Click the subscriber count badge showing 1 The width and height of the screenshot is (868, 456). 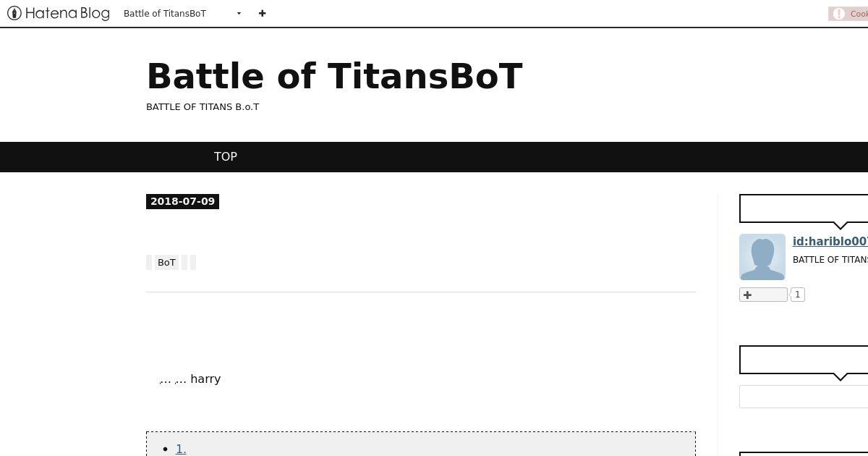coord(798,295)
